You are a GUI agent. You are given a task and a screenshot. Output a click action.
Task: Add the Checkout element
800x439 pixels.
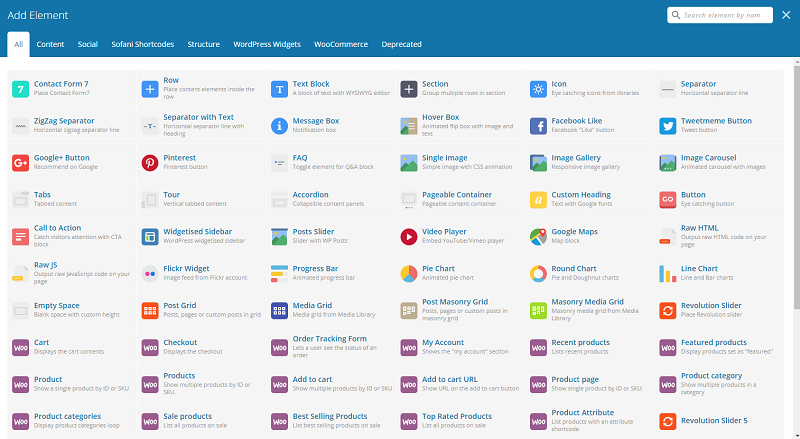pyautogui.click(x=202, y=347)
